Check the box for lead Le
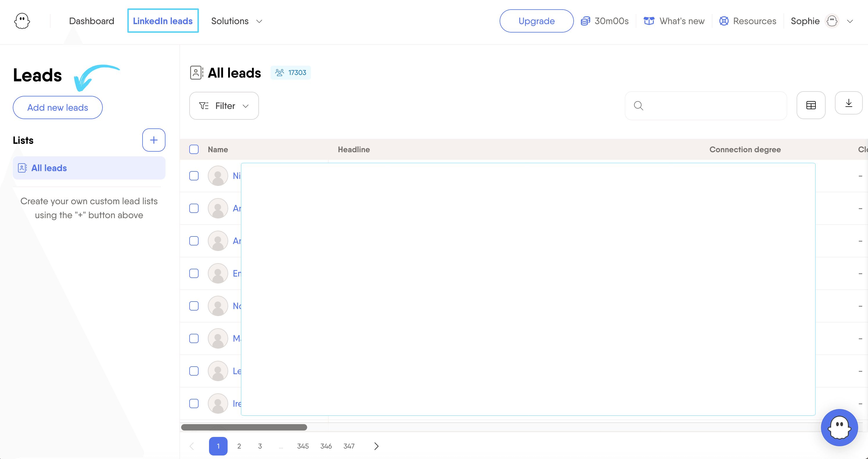 tap(194, 371)
